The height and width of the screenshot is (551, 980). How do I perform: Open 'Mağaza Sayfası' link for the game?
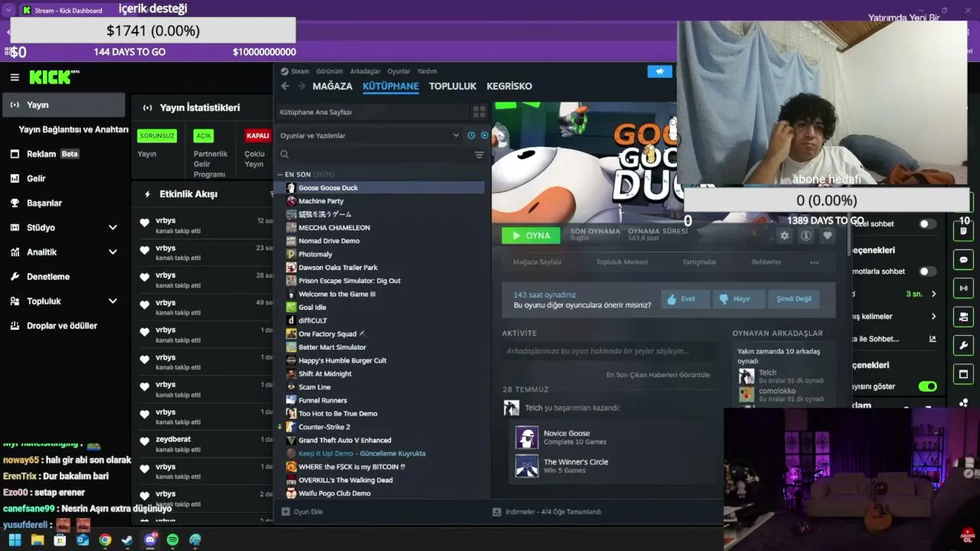[537, 262]
